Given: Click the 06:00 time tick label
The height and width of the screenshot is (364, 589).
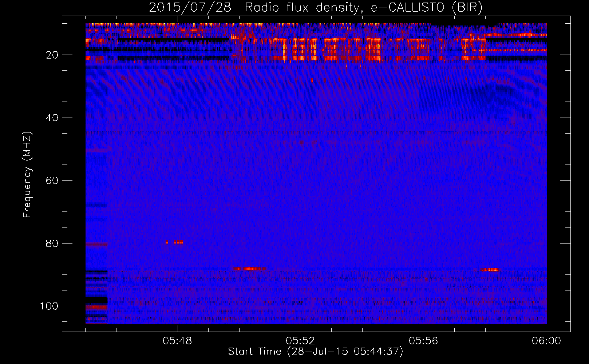Looking at the screenshot, I should tap(546, 341).
